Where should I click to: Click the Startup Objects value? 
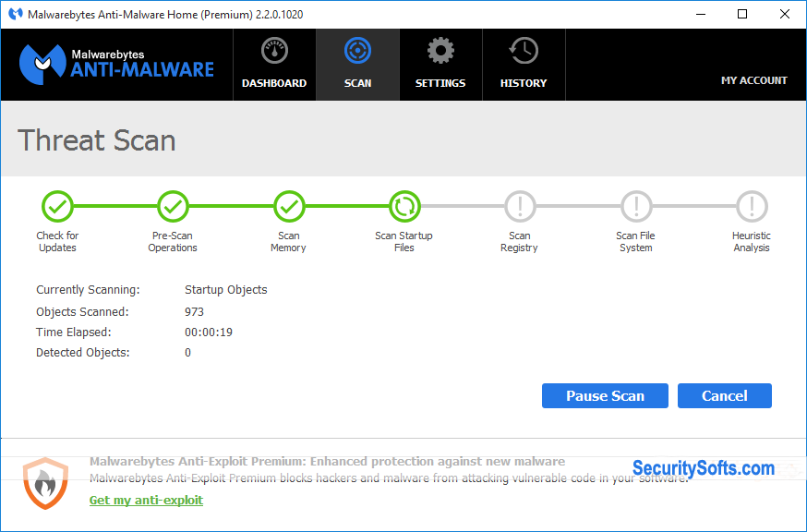click(x=226, y=290)
